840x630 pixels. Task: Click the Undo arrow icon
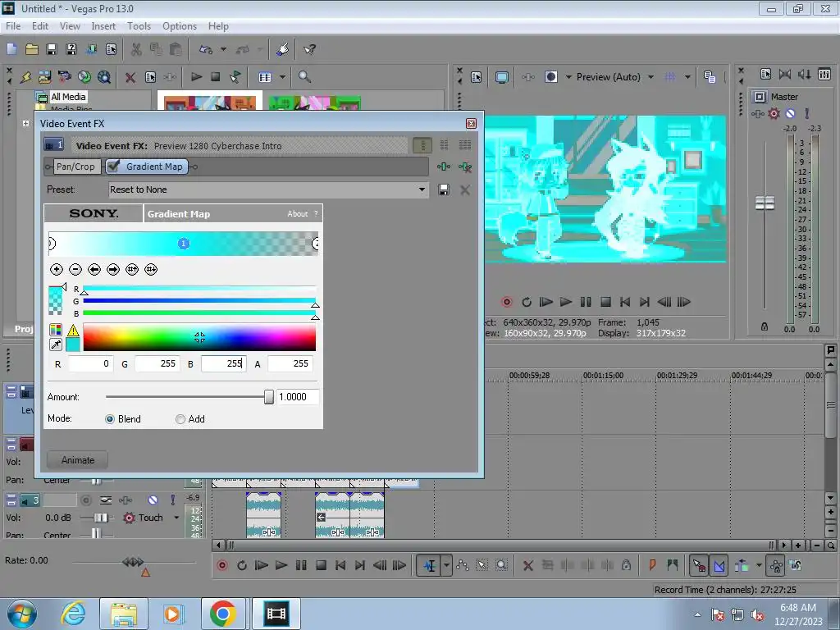click(x=206, y=49)
